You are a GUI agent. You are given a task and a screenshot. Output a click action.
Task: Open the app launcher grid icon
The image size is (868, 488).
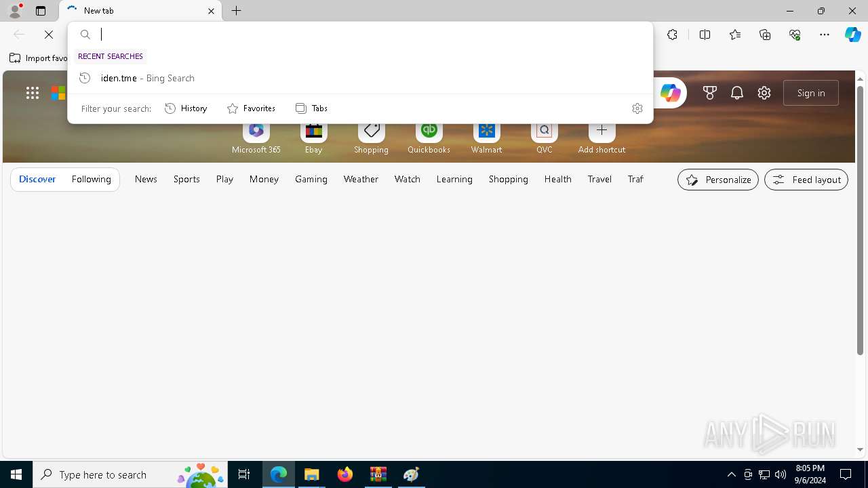point(33,93)
